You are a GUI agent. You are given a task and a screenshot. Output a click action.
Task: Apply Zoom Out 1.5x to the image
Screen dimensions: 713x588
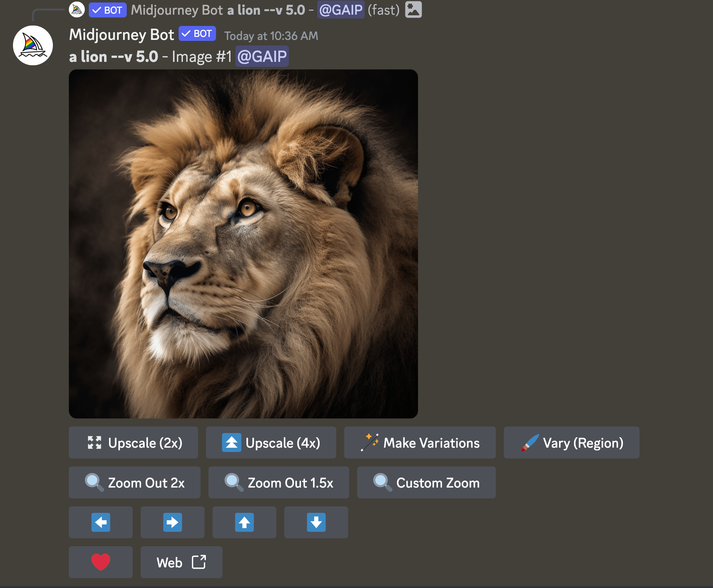[x=278, y=483]
